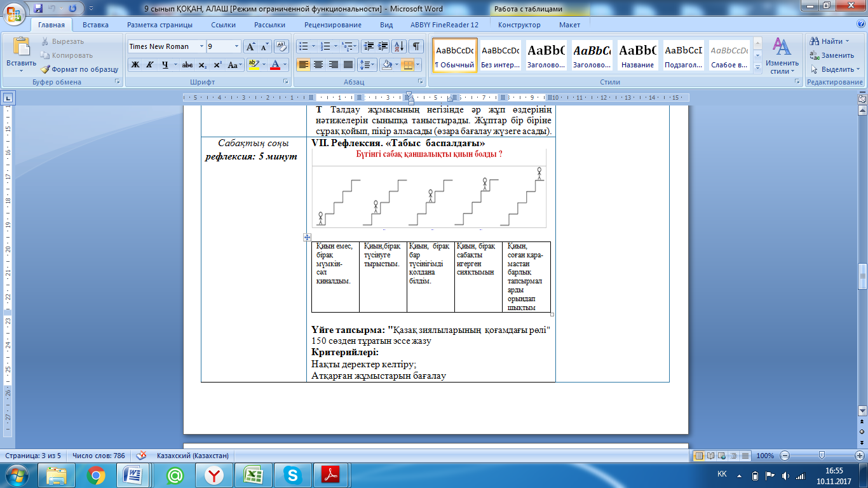
Task: Expand the Буфер обмена dialog launcher
Action: point(117,82)
